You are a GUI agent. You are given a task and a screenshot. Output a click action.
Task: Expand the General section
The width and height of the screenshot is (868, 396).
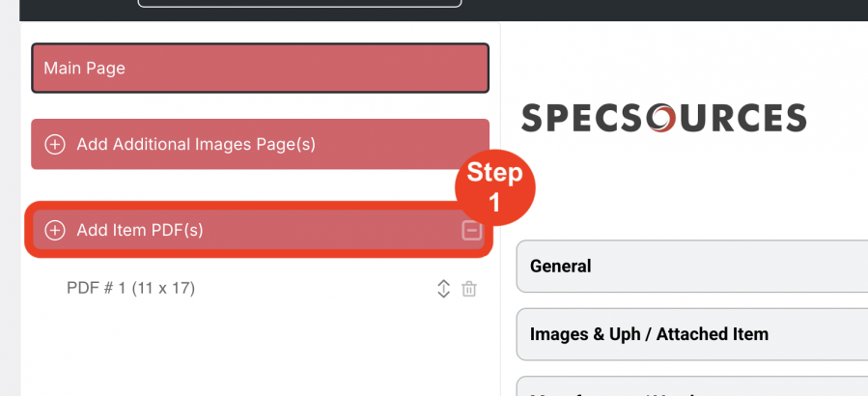coord(692,267)
